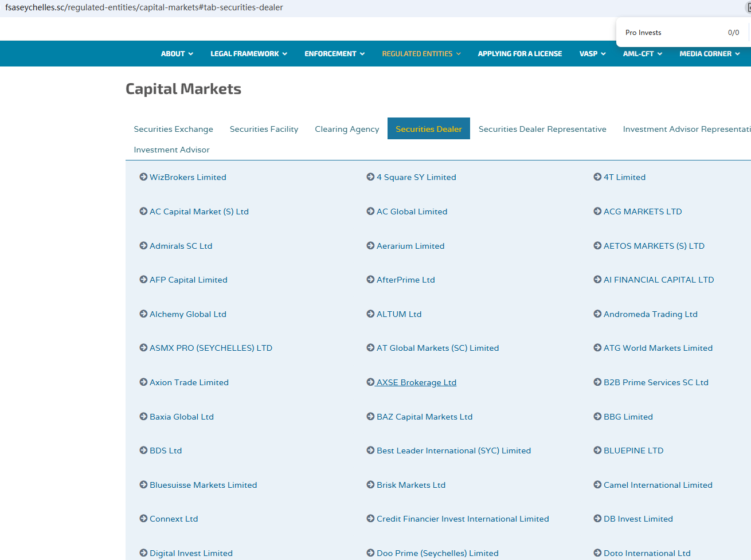This screenshot has width=751, height=560.
Task: Click arrow icon beside AETOS MARKETS (S) LTD
Action: pos(597,246)
